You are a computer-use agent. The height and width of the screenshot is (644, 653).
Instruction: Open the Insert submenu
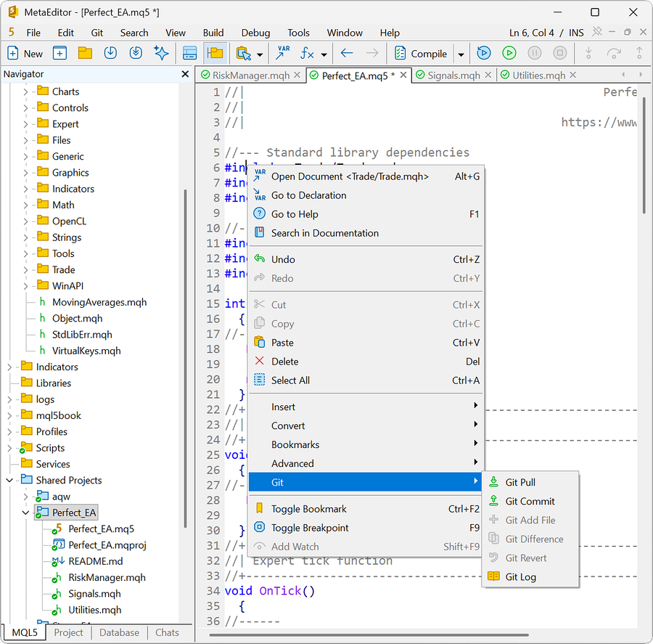click(x=366, y=407)
